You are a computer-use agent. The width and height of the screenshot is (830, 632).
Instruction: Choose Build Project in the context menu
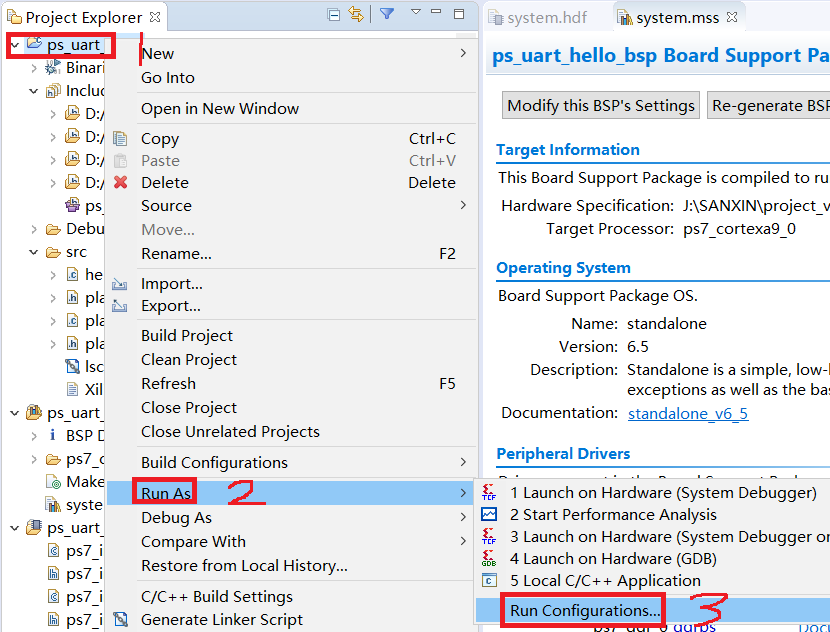coord(187,336)
